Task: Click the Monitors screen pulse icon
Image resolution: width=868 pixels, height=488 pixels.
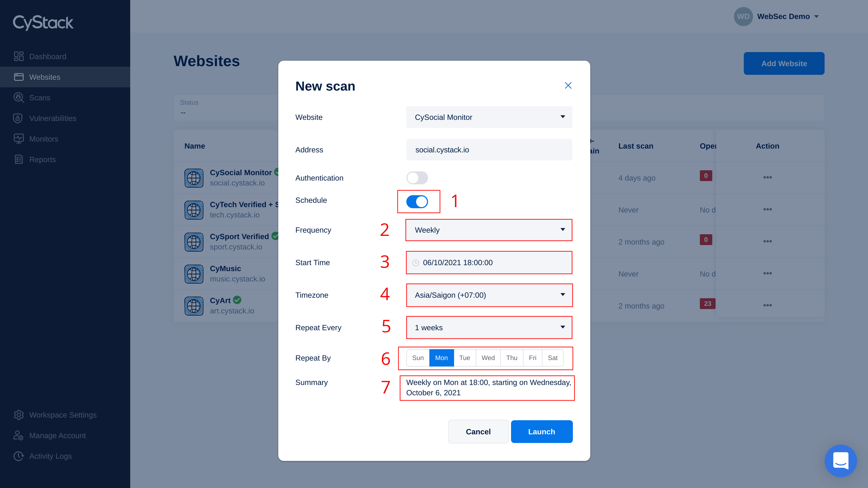Action: [x=19, y=139]
